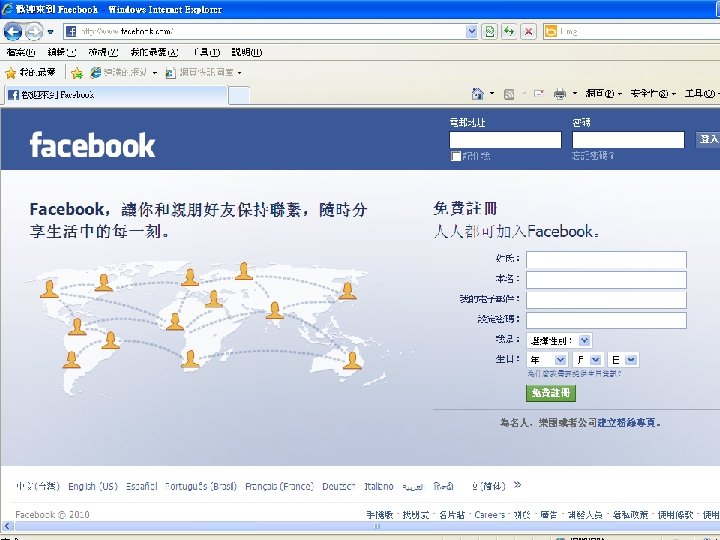Open the 檔案(F) menu

tap(21, 52)
